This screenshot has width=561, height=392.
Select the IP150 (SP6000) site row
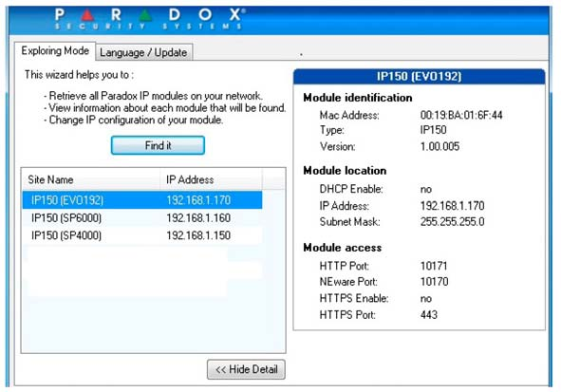click(x=142, y=217)
